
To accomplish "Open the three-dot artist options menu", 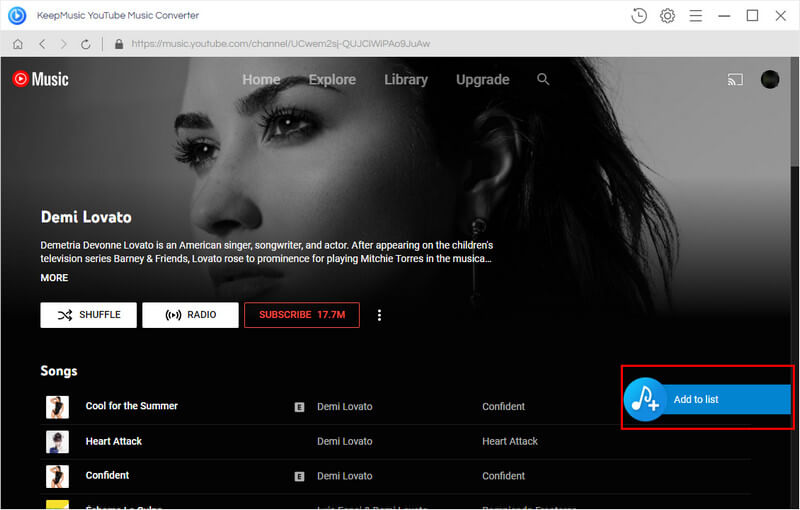I will (379, 315).
